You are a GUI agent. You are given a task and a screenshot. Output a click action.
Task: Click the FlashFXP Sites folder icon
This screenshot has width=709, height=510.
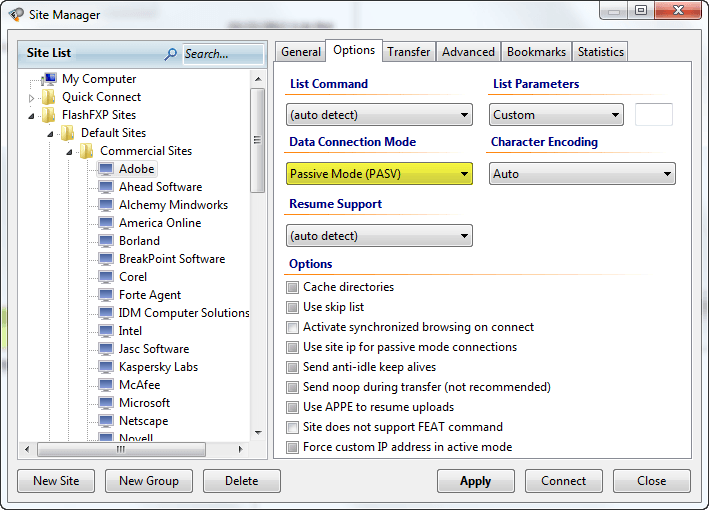(x=49, y=115)
